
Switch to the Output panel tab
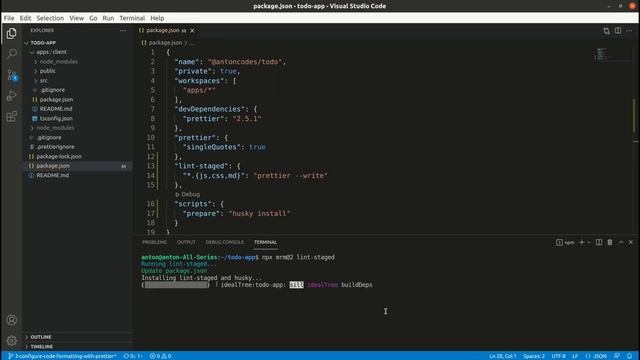point(186,242)
